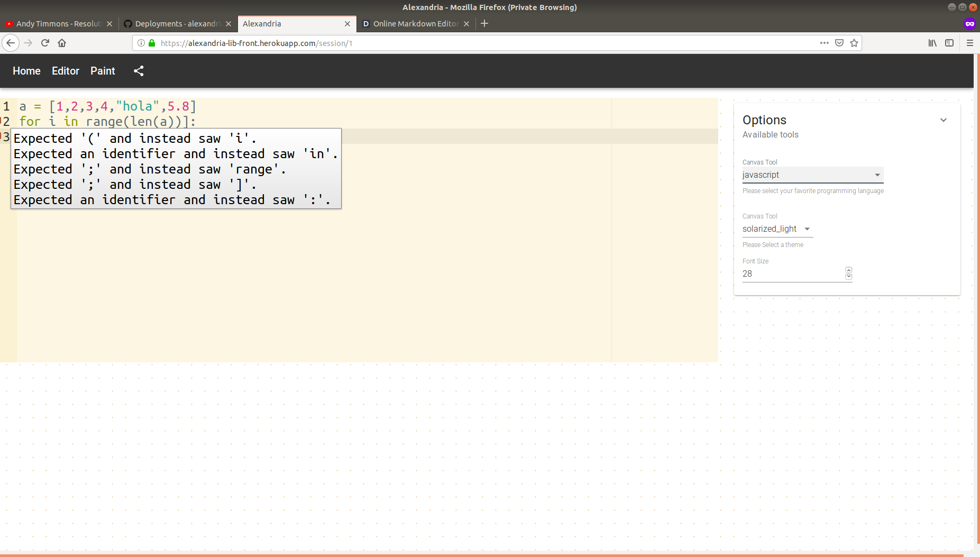
Task: Open the Paint page link
Action: (103, 71)
